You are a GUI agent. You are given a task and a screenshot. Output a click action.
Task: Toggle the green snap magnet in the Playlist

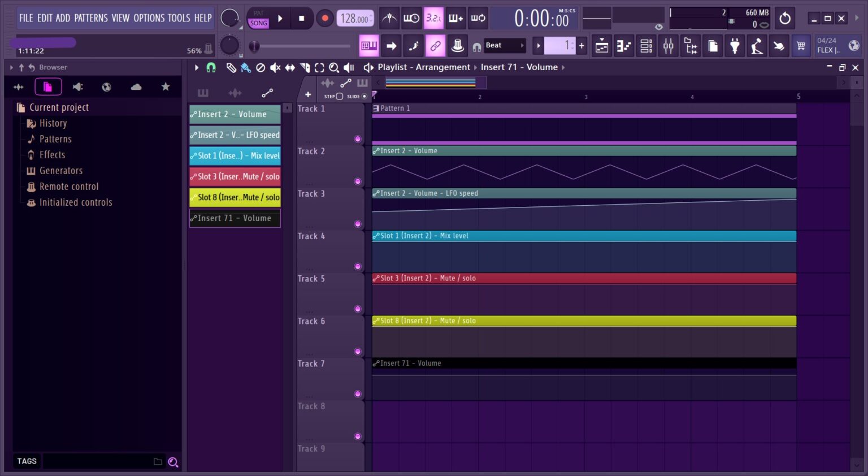(211, 67)
